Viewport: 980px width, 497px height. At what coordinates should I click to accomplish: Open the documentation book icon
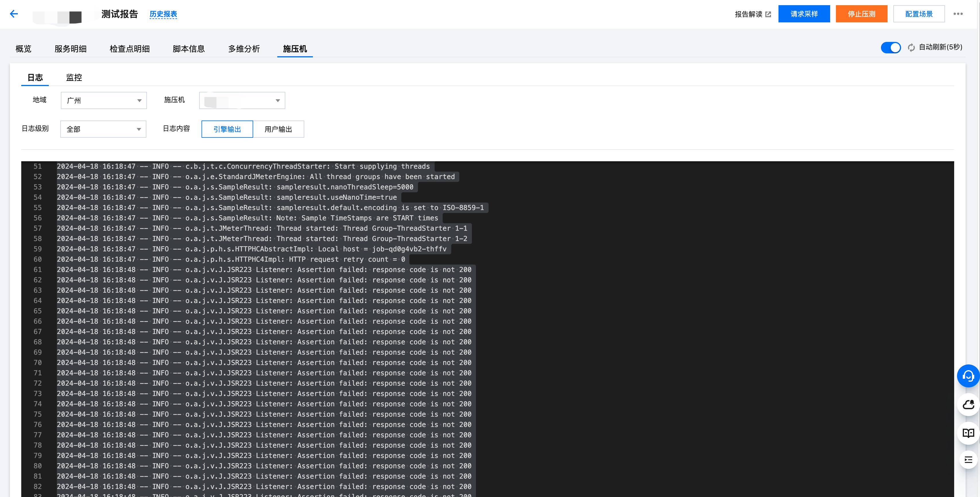point(968,433)
